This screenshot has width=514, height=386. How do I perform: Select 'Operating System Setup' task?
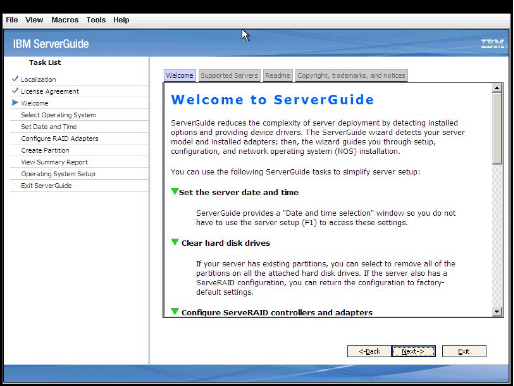coord(58,174)
